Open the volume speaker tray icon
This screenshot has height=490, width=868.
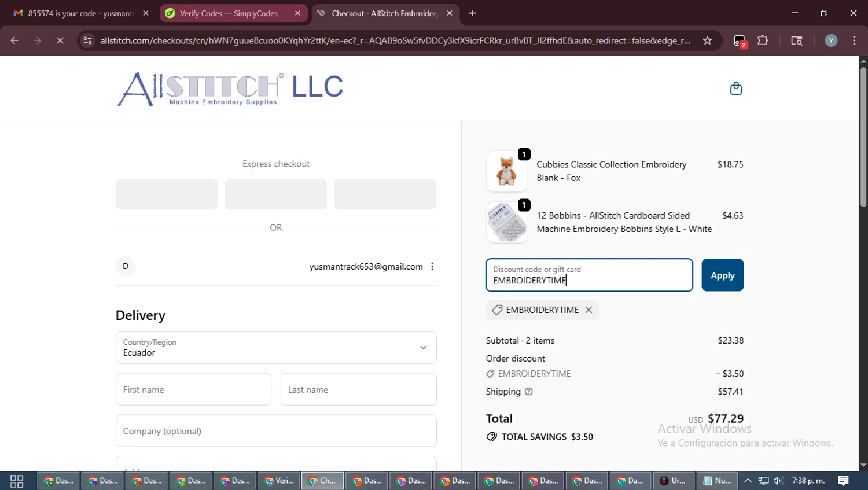coord(778,481)
